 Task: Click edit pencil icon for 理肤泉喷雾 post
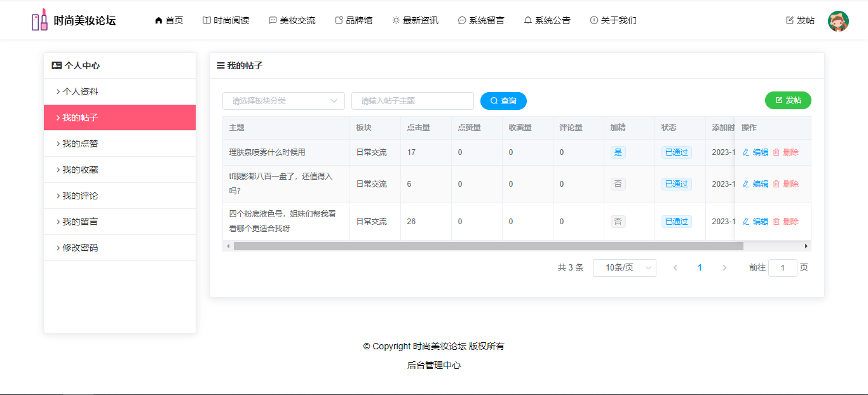[x=746, y=152]
